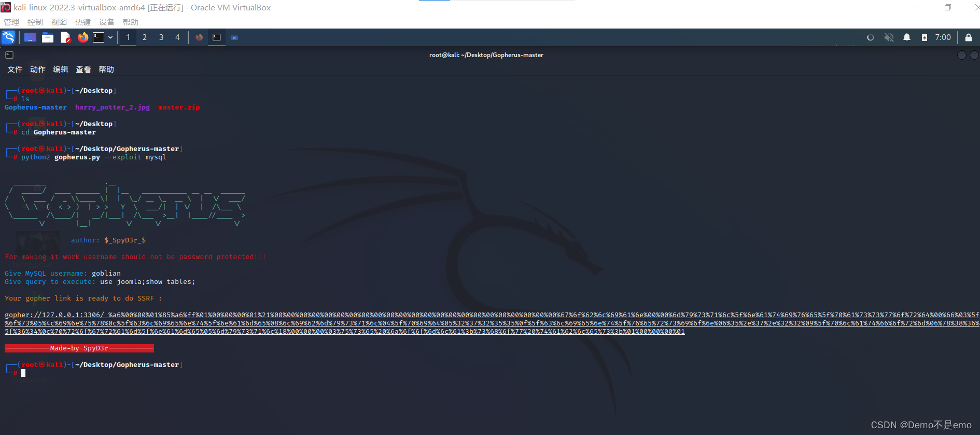
Task: Click the harry_potter_2.jpg file name
Action: 113,107
